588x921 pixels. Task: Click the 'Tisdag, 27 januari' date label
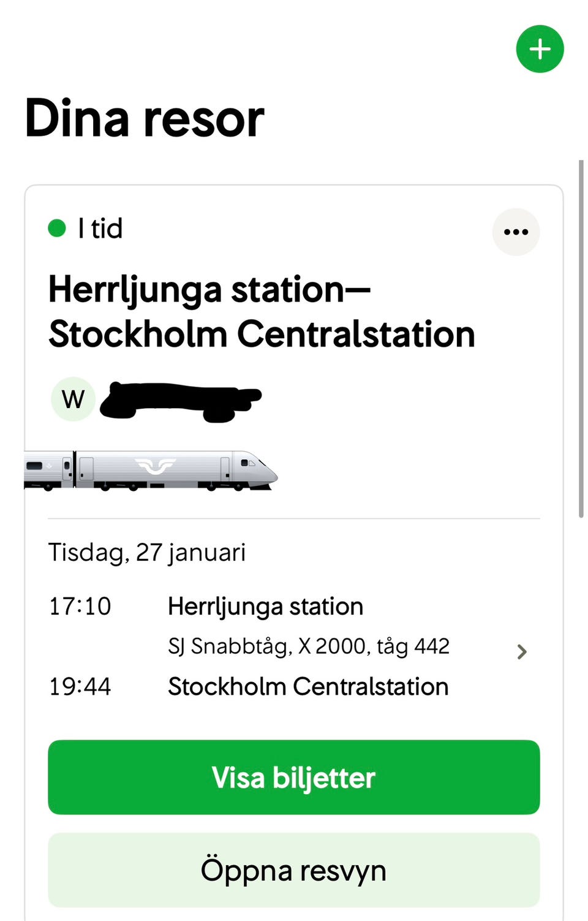pyautogui.click(x=147, y=553)
